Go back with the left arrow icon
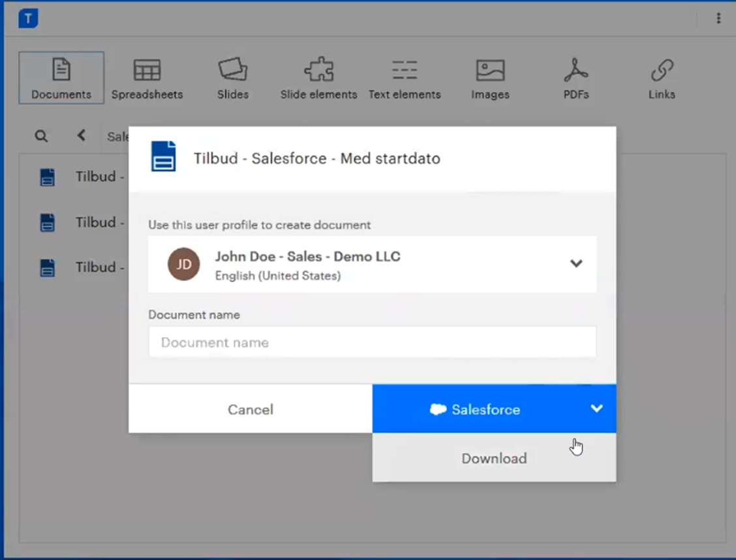The image size is (736, 560). [x=81, y=136]
